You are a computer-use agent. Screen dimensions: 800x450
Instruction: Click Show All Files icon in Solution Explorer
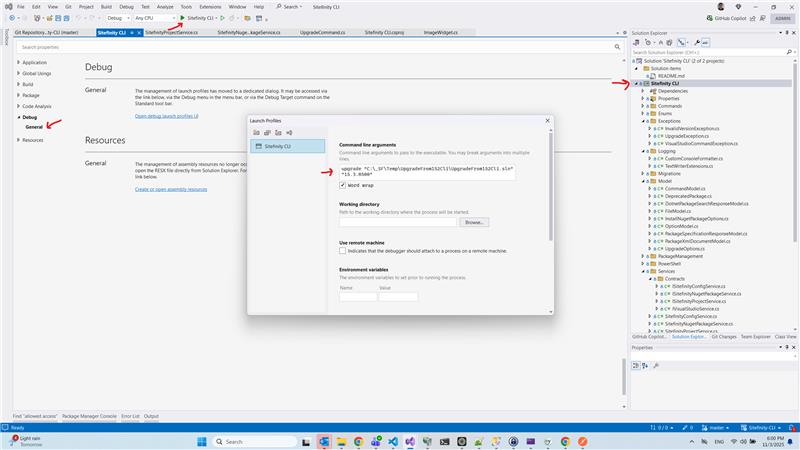point(669,42)
